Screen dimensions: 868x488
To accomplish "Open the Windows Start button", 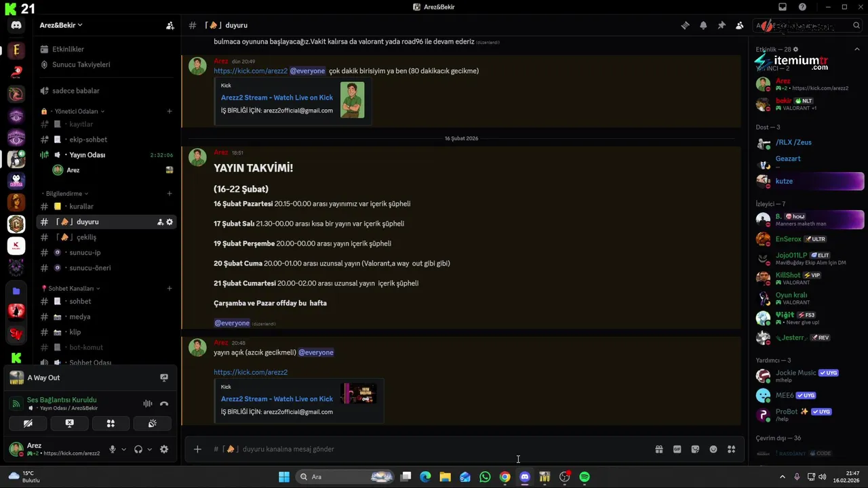I will pyautogui.click(x=284, y=476).
